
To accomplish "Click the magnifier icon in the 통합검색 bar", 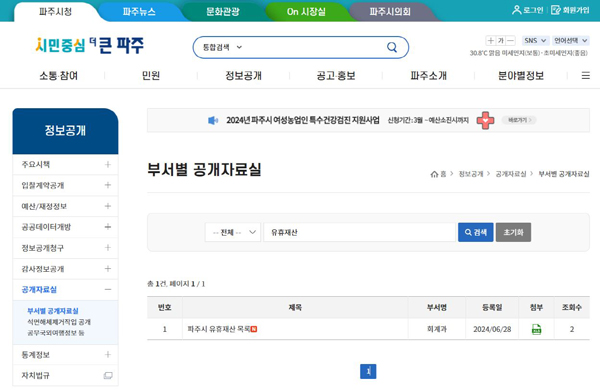I will pyautogui.click(x=392, y=47).
